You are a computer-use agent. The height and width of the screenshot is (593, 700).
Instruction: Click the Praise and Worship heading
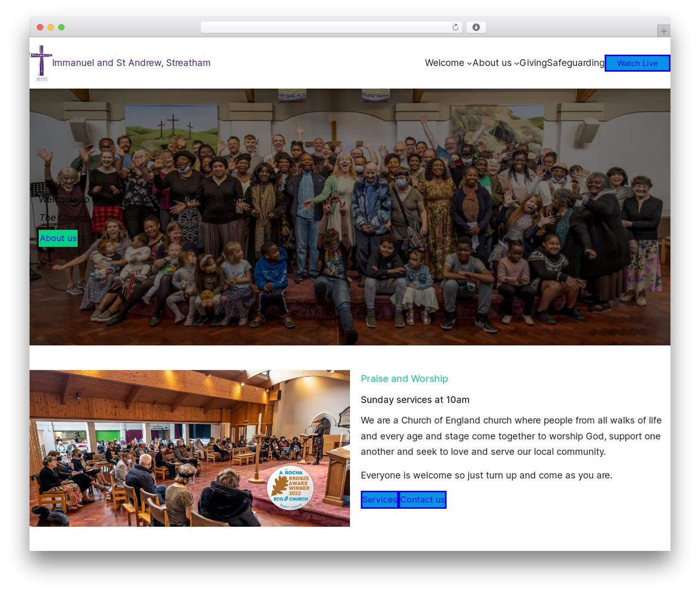click(404, 379)
